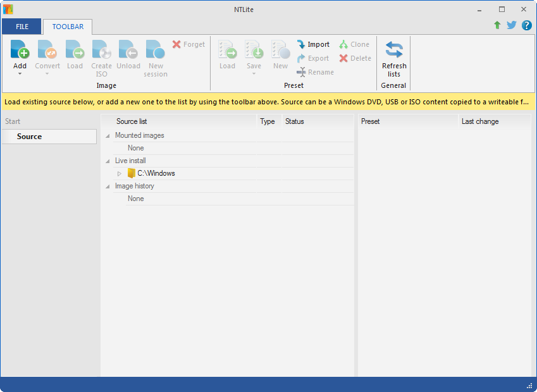Click the resize grip in status bar

pyautogui.click(x=529, y=386)
